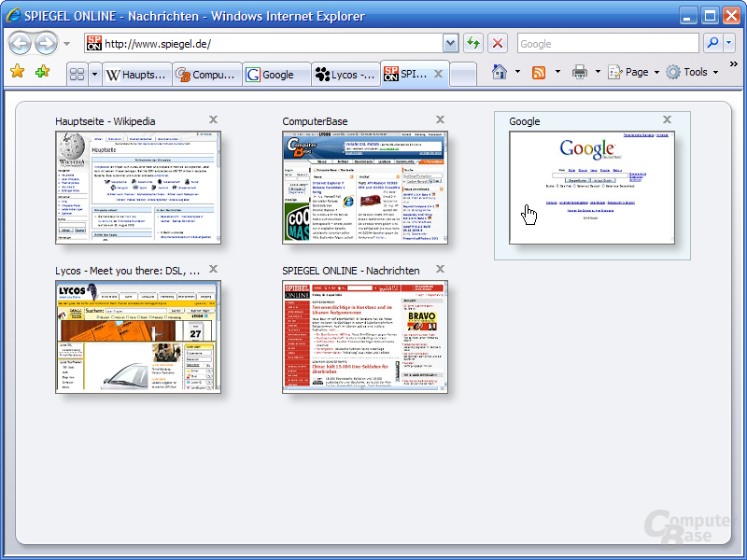The height and width of the screenshot is (560, 747).
Task: Click the 'Hauptseite - Wikipedia' thumbnail title
Action: pyautogui.click(x=106, y=121)
